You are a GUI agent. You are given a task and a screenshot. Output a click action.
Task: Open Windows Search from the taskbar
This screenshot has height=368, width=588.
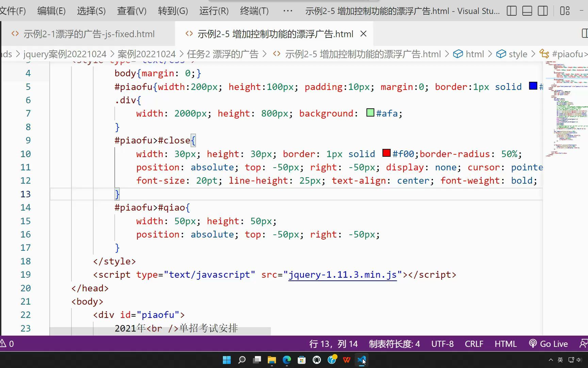(x=242, y=360)
